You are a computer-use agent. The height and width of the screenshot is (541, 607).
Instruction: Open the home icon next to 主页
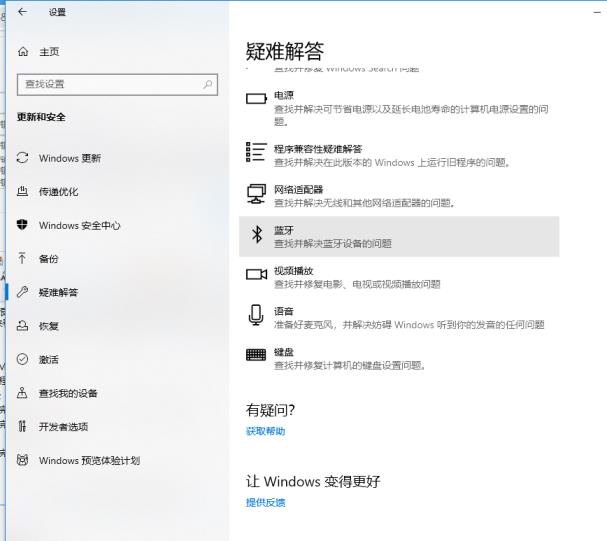[x=23, y=51]
